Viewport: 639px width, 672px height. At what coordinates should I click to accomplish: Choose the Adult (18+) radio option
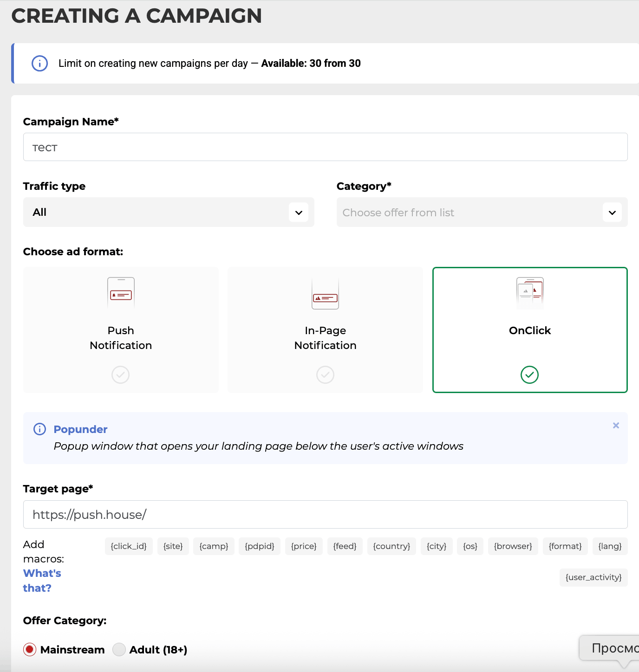119,650
